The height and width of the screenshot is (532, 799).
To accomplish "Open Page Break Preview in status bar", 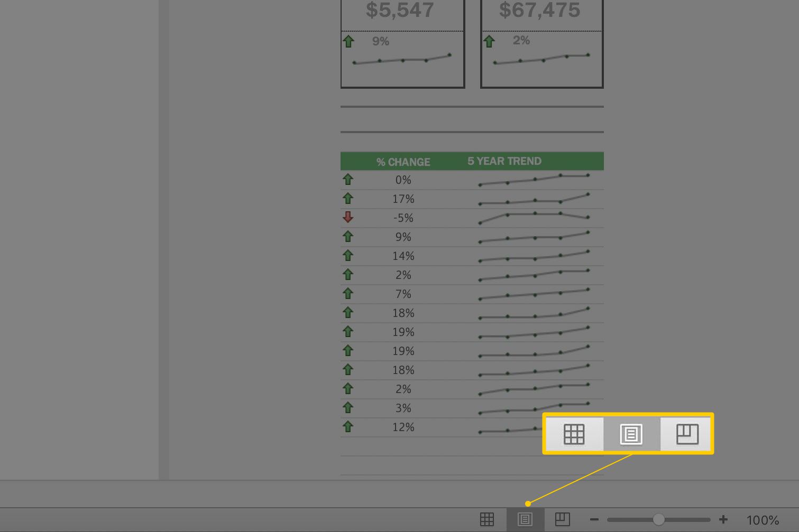I will 562,519.
